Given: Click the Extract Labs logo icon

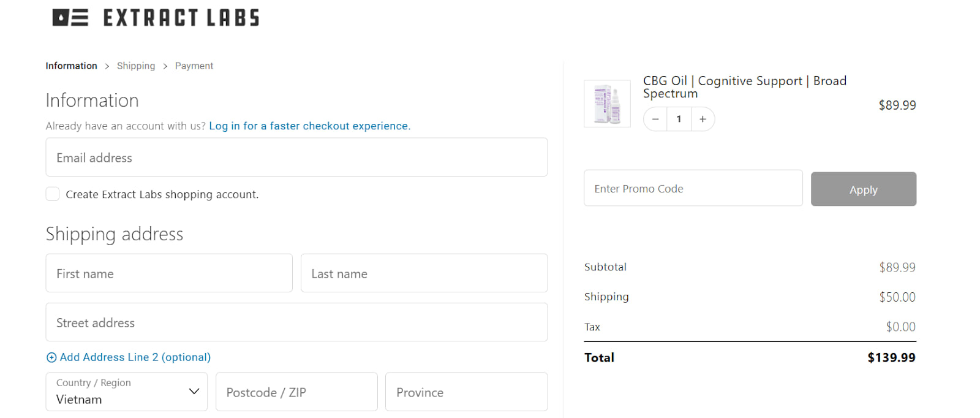Looking at the screenshot, I should tap(70, 18).
